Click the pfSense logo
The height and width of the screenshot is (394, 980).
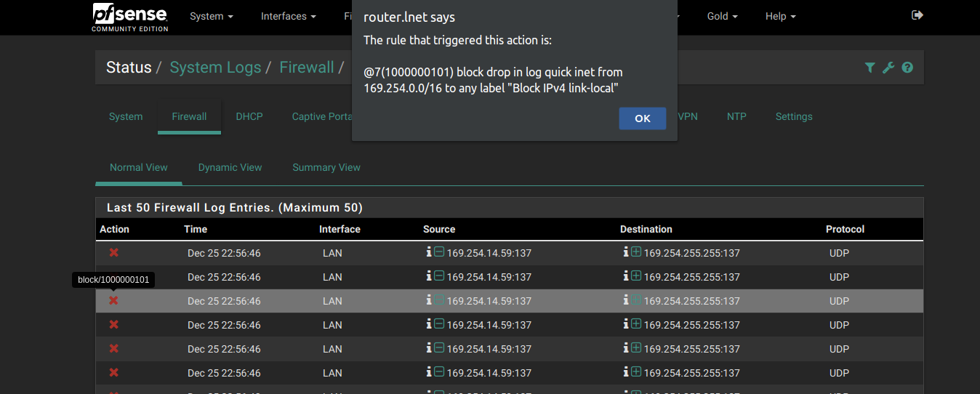130,17
